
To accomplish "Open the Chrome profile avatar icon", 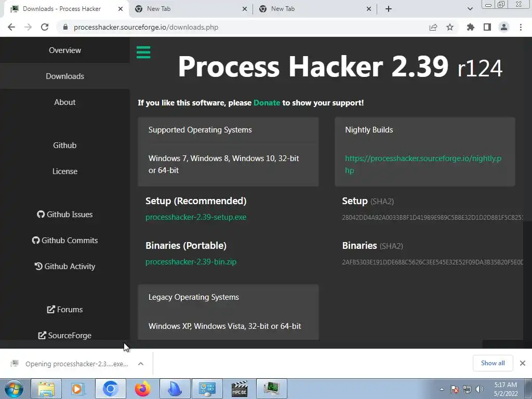I will (504, 27).
